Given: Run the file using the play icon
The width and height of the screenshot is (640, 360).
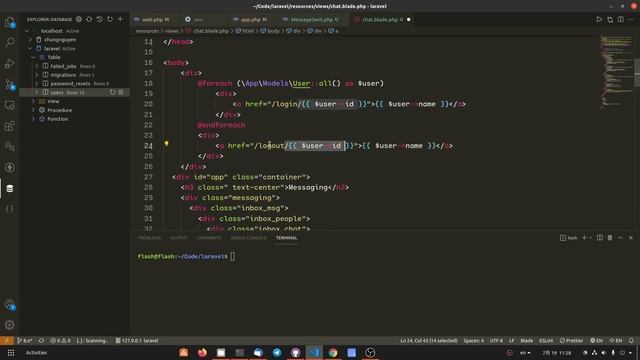Looking at the screenshot, I should pyautogui.click(x=599, y=19).
